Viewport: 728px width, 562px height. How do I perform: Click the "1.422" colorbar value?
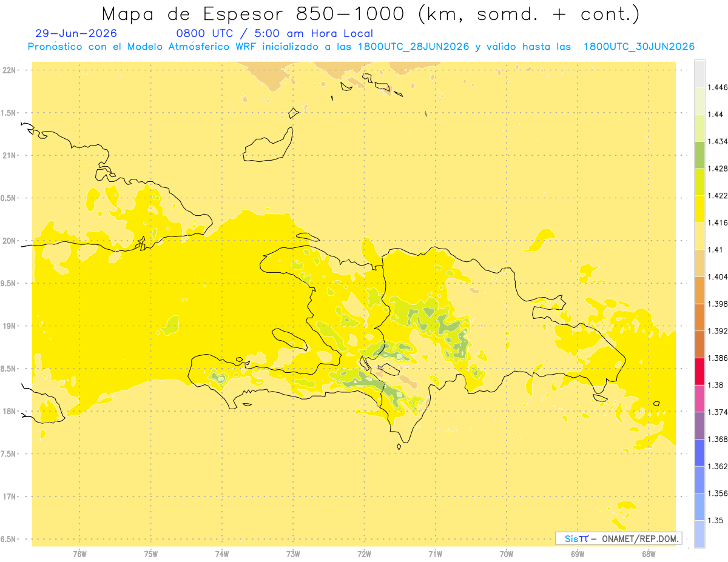tap(718, 195)
